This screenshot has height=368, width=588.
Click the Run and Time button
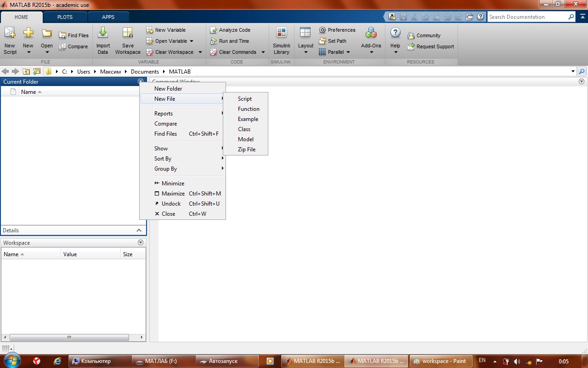(229, 41)
